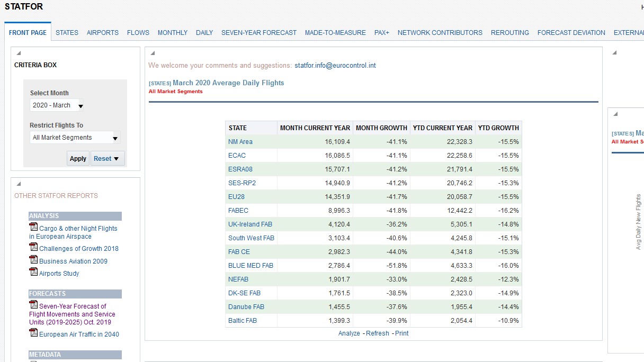Collapse the top right panel triangle
Image resolution: width=644 pixels, height=362 pixels.
(615, 53)
